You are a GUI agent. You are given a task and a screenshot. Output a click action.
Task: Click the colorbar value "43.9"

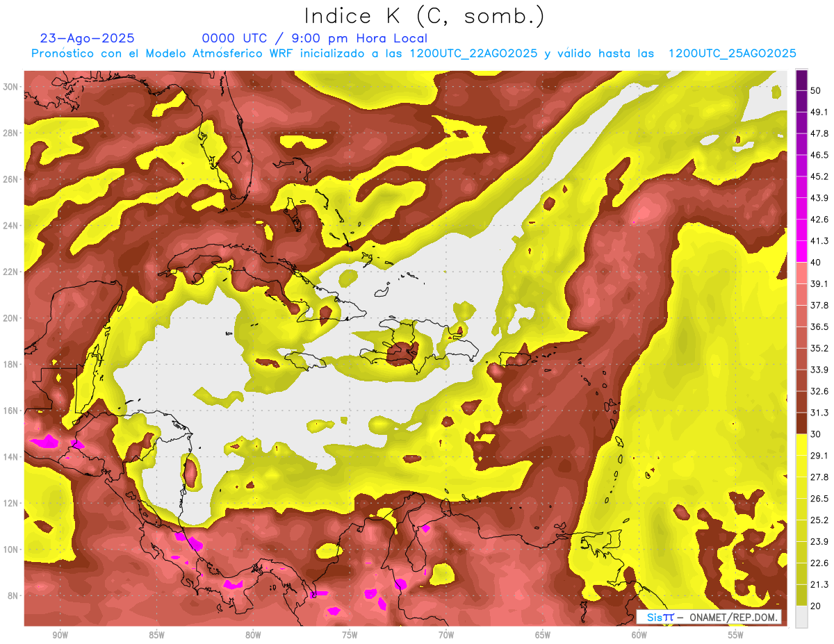pos(819,198)
